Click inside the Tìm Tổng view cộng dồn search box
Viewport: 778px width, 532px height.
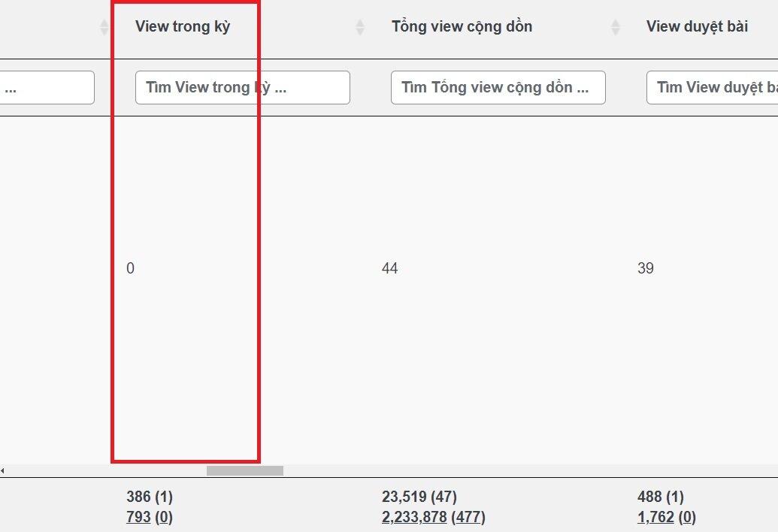[x=498, y=87]
